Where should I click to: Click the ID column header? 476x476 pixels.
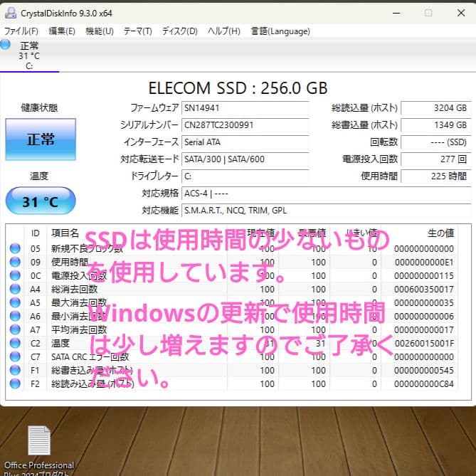pyautogui.click(x=35, y=233)
